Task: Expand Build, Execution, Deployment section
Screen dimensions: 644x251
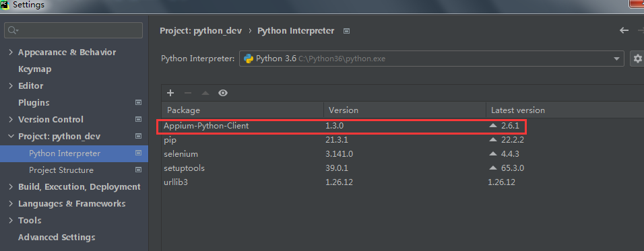Action: 11,186
